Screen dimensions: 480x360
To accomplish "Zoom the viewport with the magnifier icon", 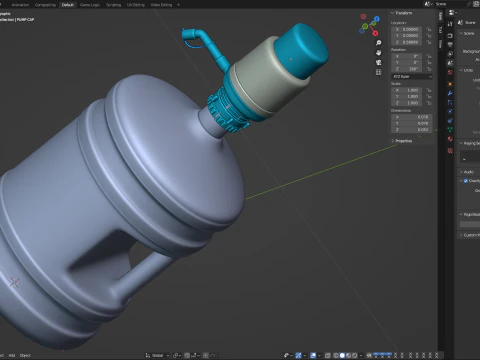I will click(x=378, y=43).
